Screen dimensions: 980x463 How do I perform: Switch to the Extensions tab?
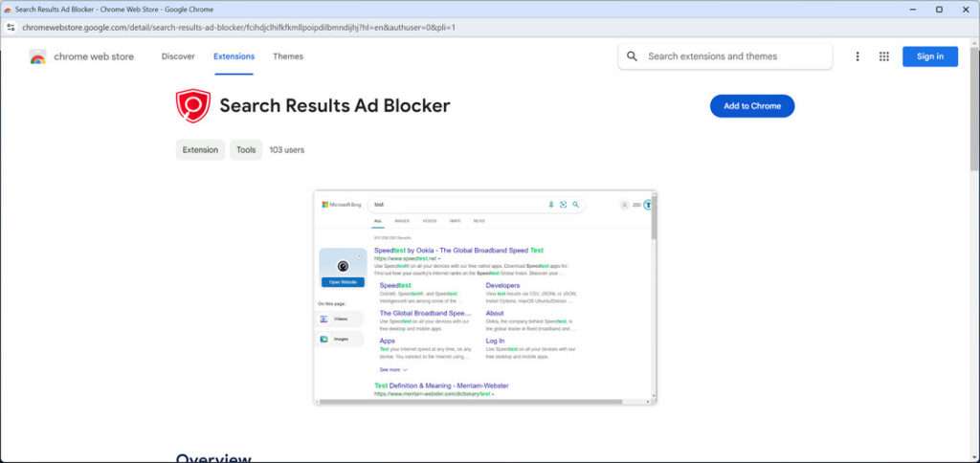(234, 56)
